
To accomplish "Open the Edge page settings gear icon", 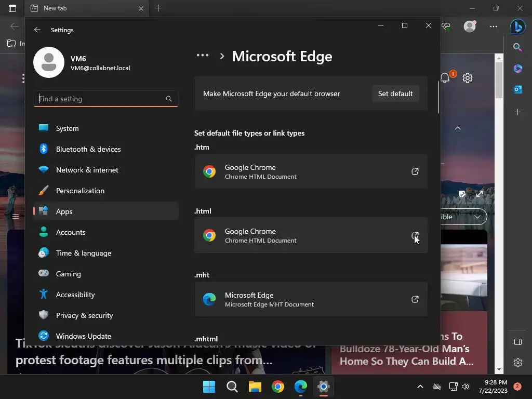I will pos(468,78).
